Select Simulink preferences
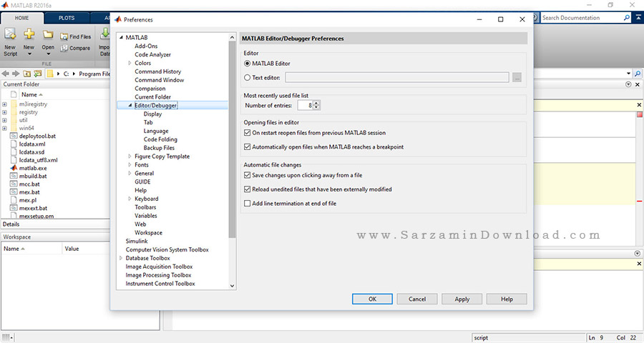Screen dimensions: 644x343 click(x=137, y=241)
